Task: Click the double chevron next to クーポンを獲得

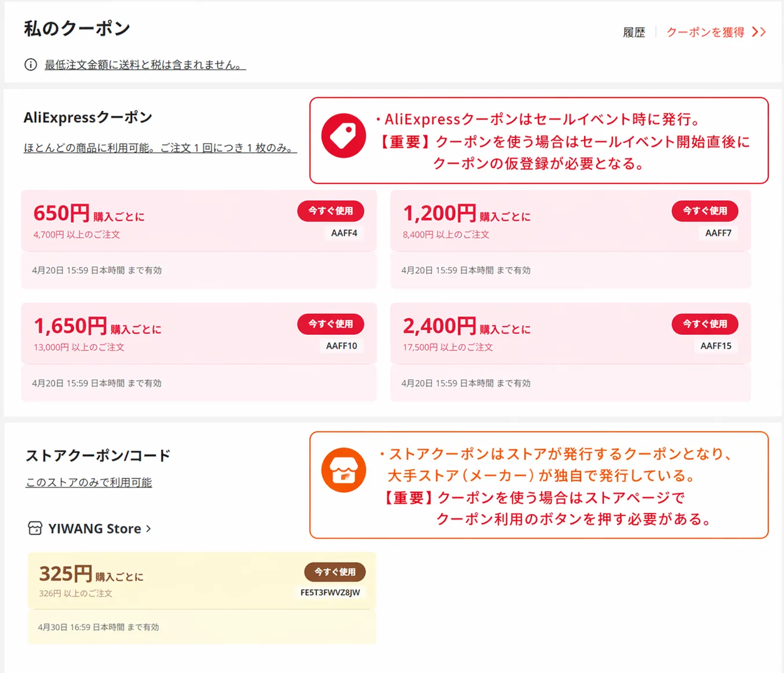Action: click(x=759, y=32)
